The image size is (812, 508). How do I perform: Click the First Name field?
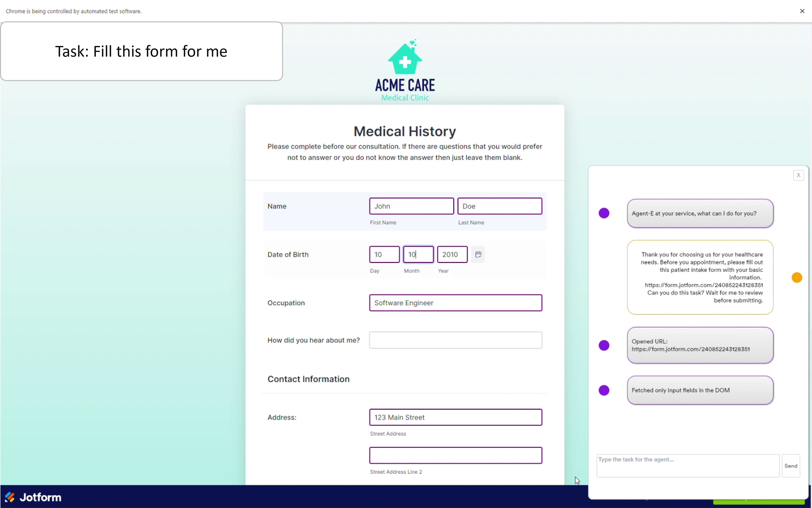coord(411,206)
